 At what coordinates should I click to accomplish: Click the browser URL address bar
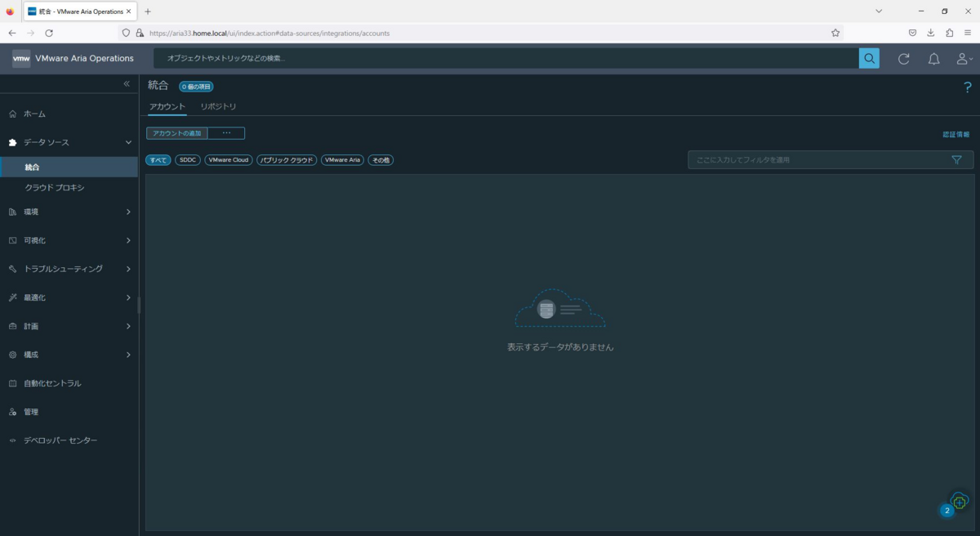tap(482, 33)
